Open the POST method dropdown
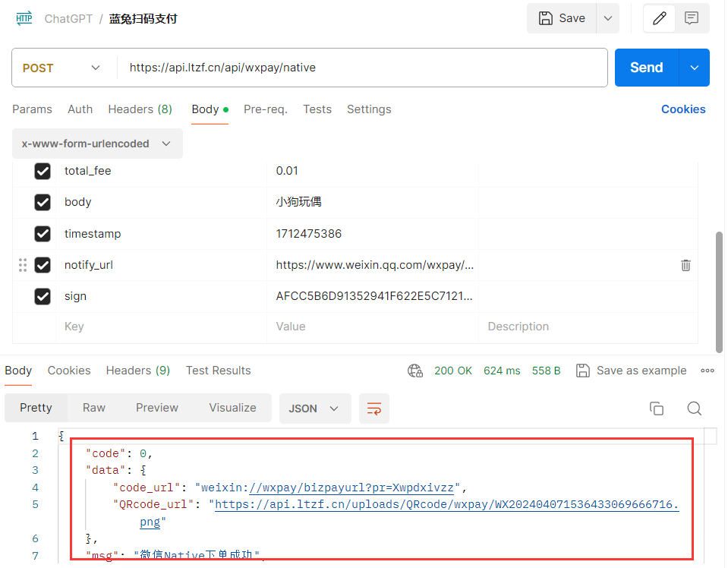 coord(61,68)
